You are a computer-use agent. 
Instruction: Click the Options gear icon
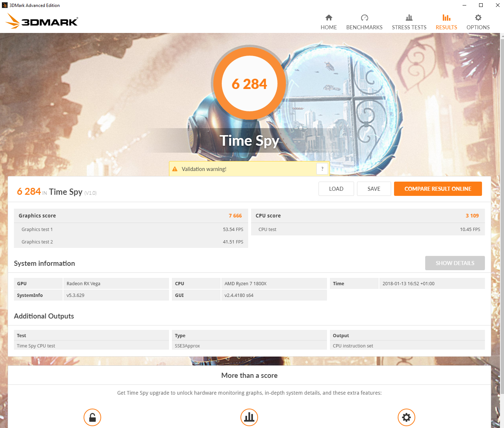coord(478,18)
